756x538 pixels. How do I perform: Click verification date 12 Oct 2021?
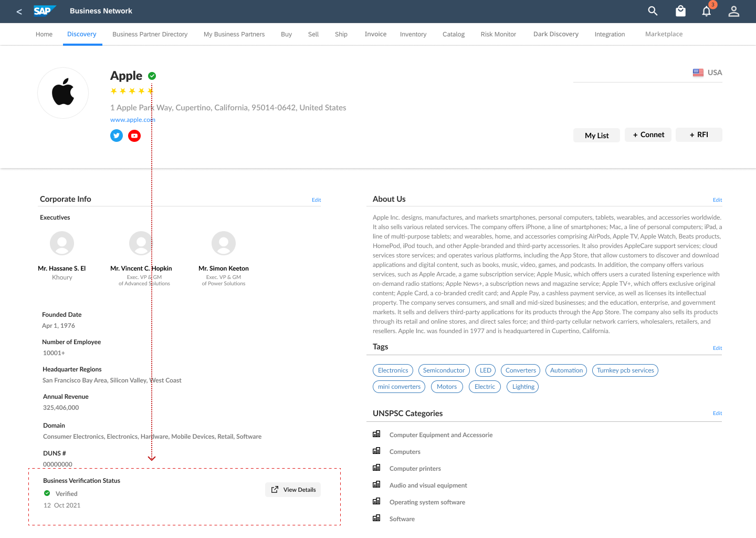[x=62, y=505]
